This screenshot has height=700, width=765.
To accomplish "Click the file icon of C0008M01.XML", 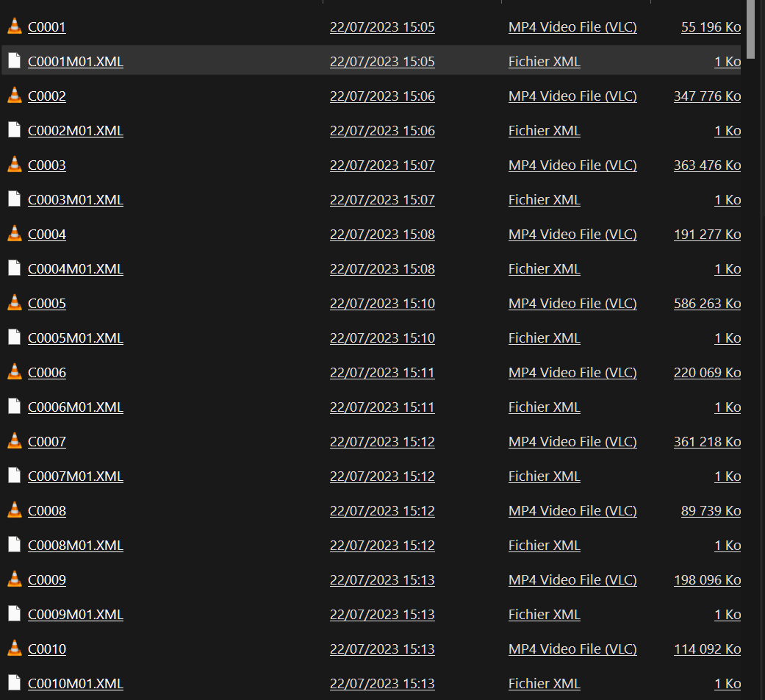I will [14, 545].
